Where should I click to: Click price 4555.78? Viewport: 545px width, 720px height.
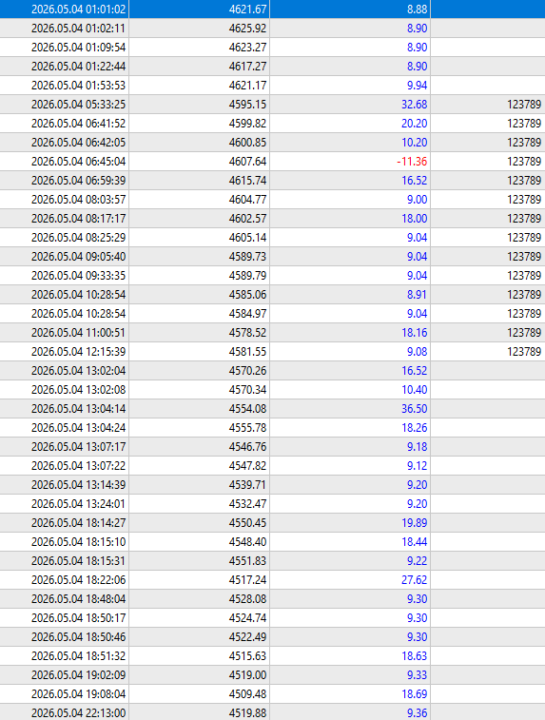247,428
